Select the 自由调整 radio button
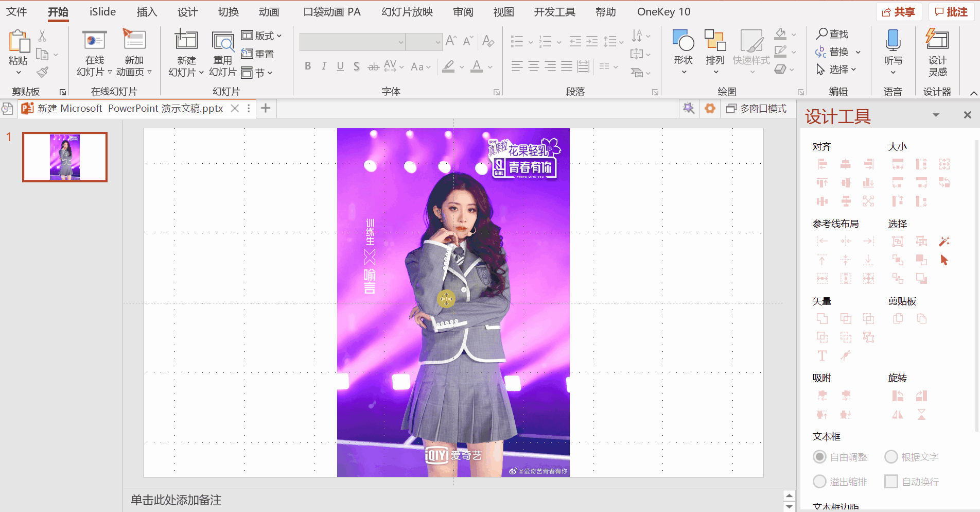This screenshot has height=512, width=980. coord(819,457)
